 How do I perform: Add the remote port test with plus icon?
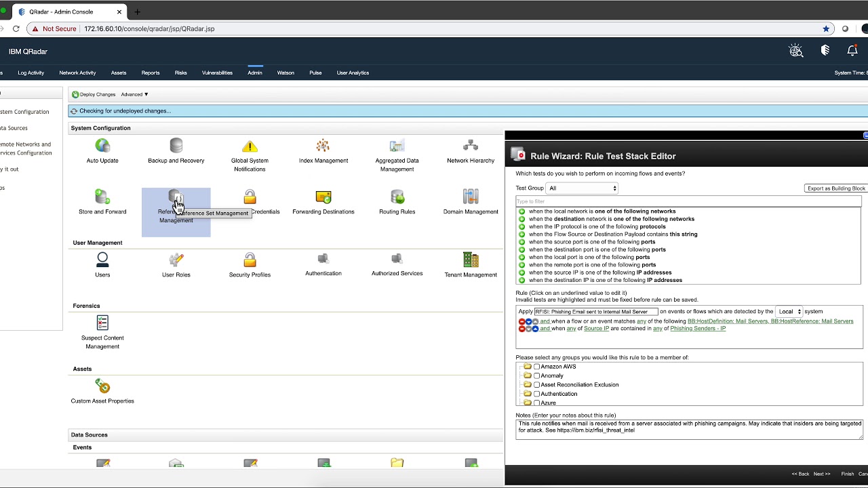pyautogui.click(x=521, y=265)
